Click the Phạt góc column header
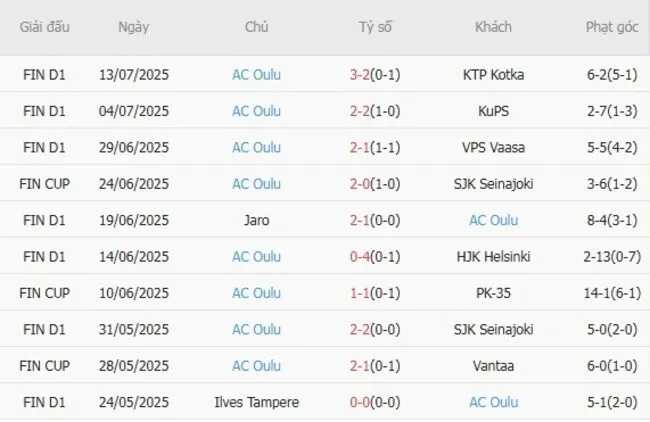This screenshot has width=650, height=422. pos(610,27)
